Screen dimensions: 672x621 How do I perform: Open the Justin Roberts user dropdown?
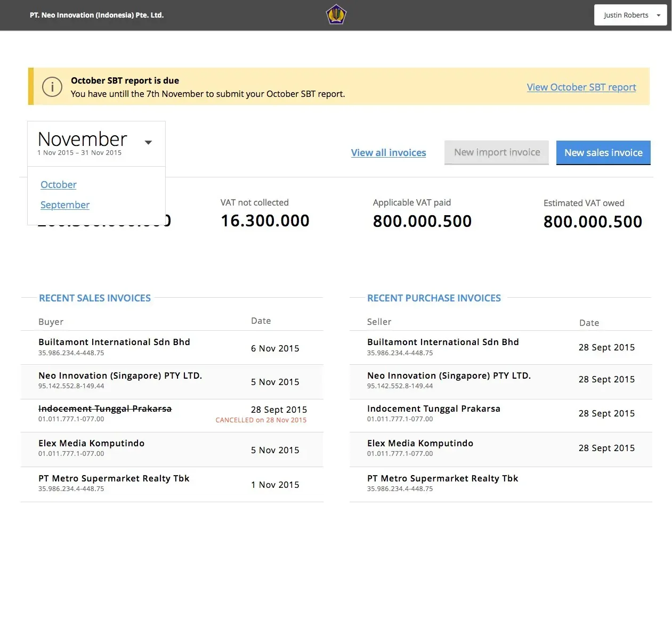[630, 15]
